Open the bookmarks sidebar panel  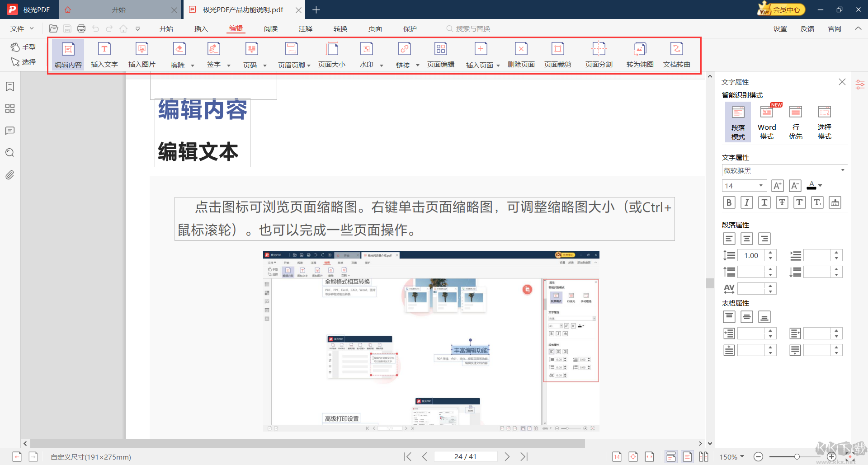[10, 86]
